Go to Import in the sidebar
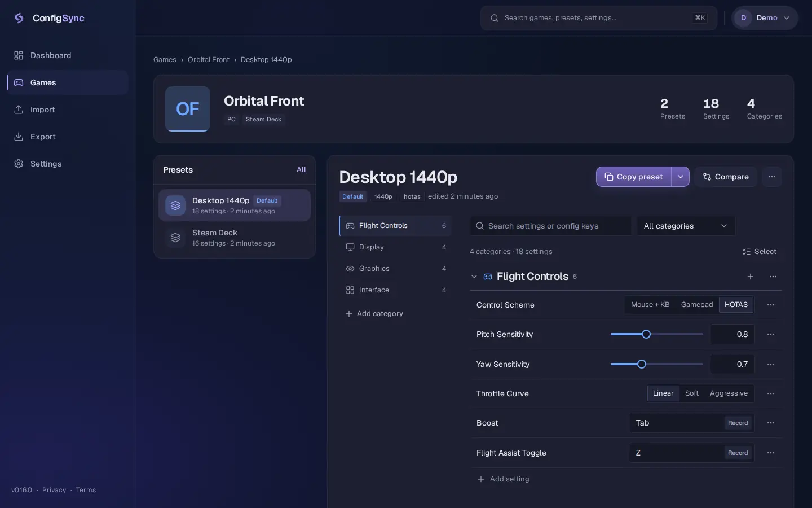The width and height of the screenshot is (812, 508). pyautogui.click(x=68, y=110)
